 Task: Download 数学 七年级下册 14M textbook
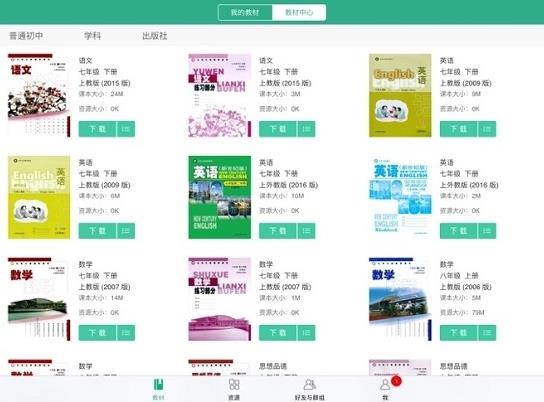[97, 333]
